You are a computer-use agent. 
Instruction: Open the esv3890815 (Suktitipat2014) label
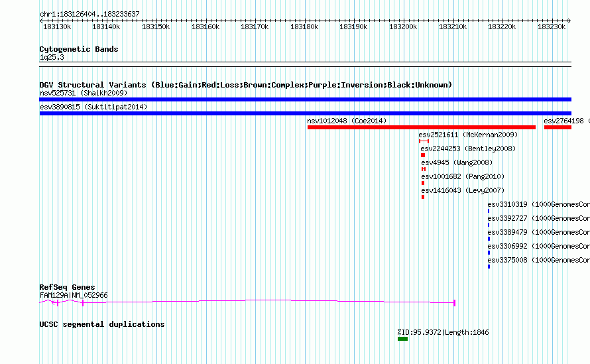(x=93, y=107)
